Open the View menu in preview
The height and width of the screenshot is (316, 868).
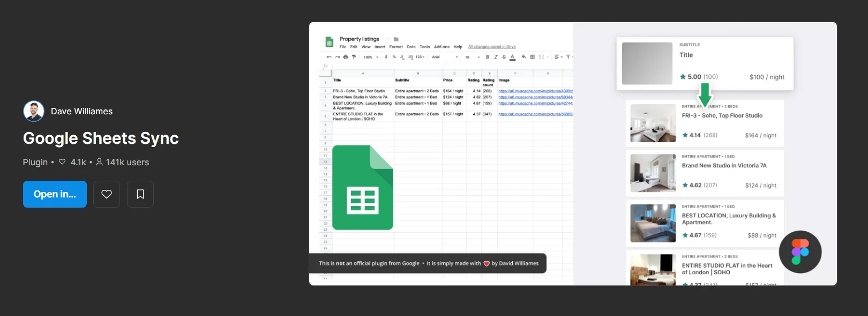(x=366, y=47)
